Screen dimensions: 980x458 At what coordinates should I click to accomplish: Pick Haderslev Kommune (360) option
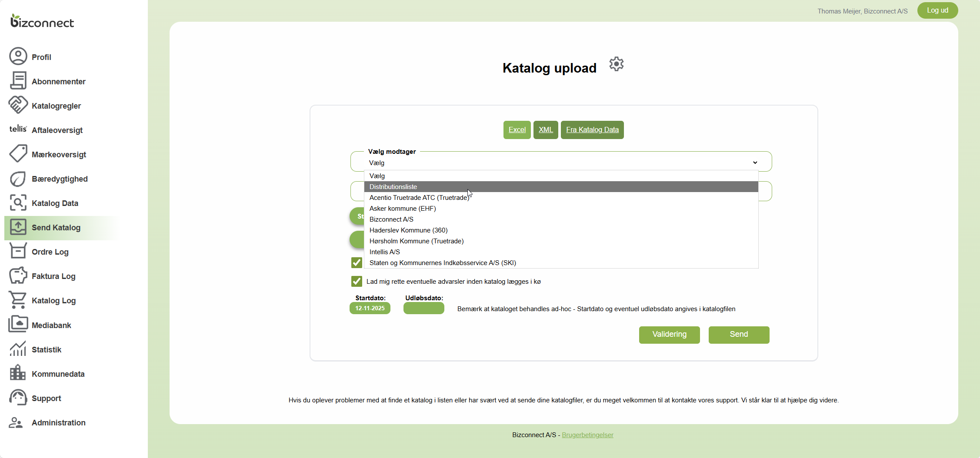pos(561,230)
